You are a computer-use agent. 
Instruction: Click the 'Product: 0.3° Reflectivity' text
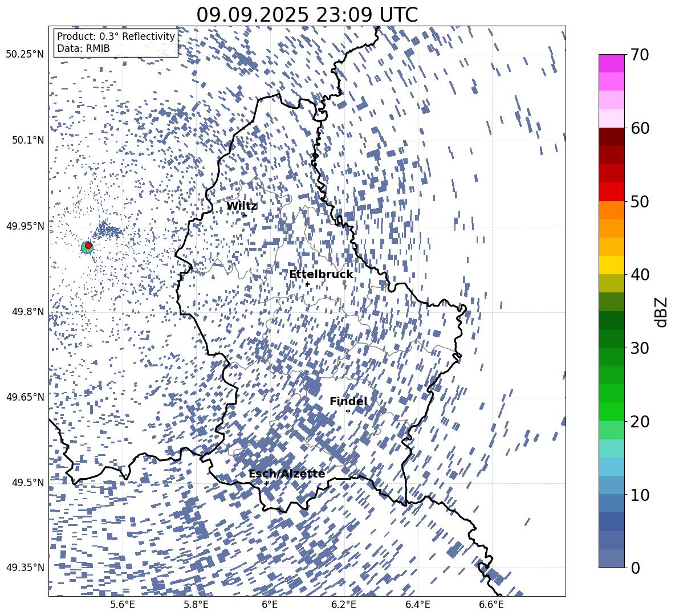tap(116, 36)
